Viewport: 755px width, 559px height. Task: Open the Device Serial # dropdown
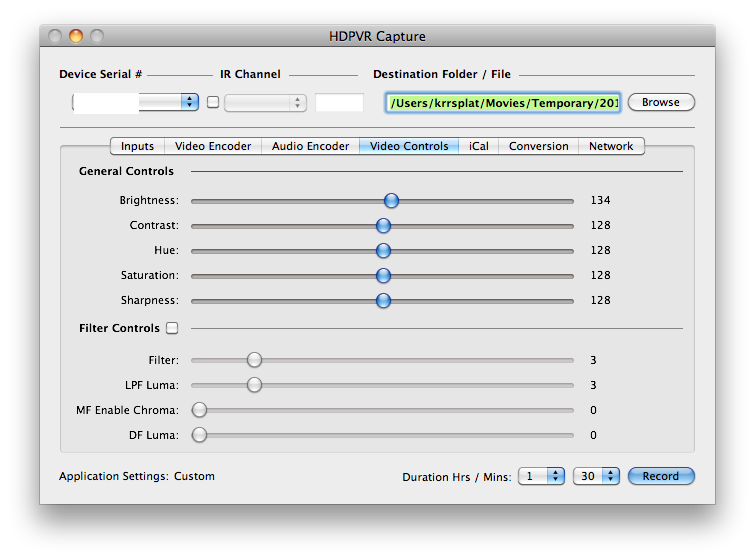[135, 102]
